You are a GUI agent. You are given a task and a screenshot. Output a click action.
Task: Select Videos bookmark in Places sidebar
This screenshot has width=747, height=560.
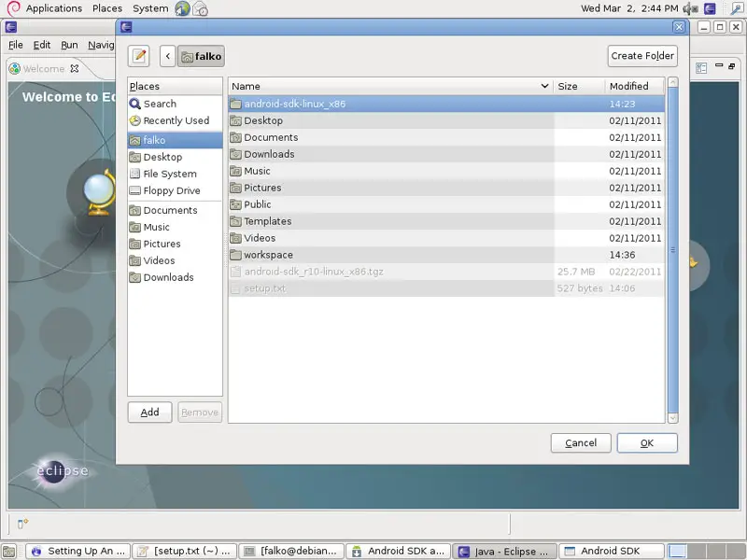(176, 260)
